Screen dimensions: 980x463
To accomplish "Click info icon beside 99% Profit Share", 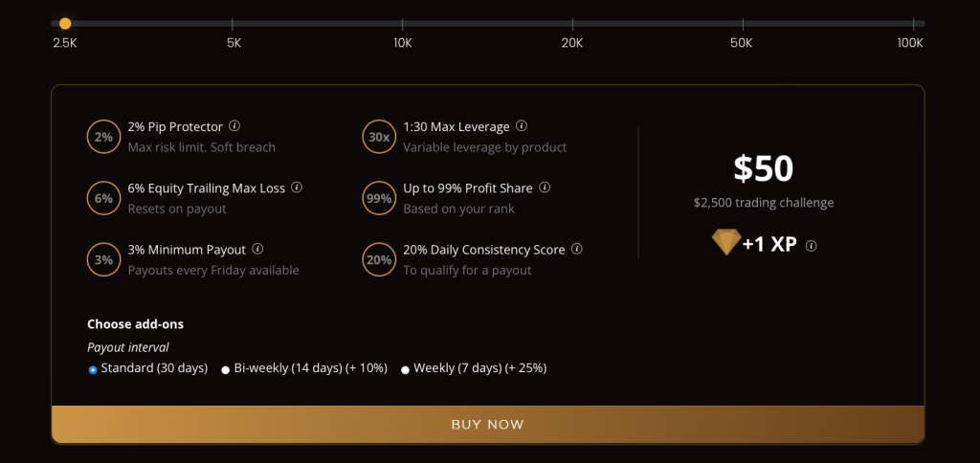I will (545, 187).
